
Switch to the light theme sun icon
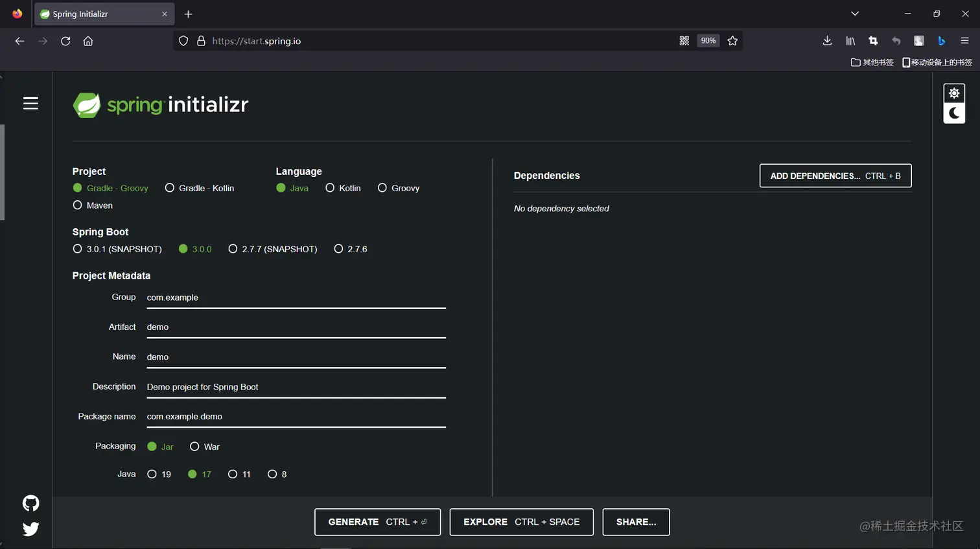954,93
